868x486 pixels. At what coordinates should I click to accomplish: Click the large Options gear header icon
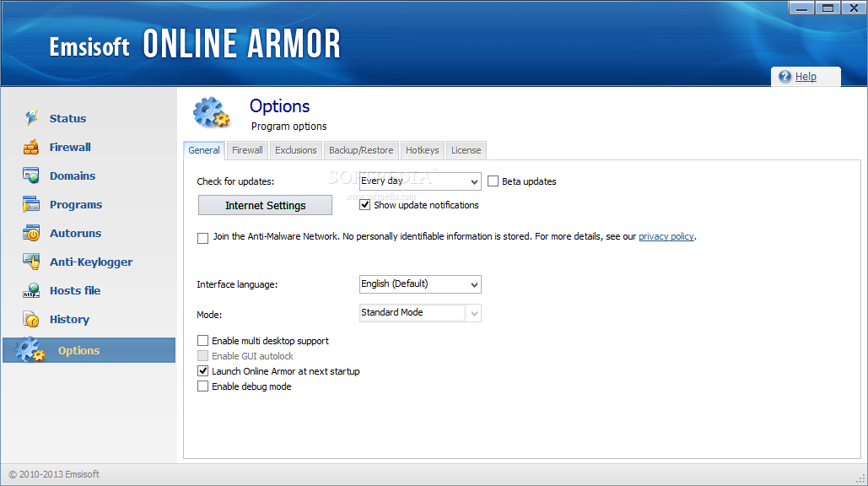[211, 112]
